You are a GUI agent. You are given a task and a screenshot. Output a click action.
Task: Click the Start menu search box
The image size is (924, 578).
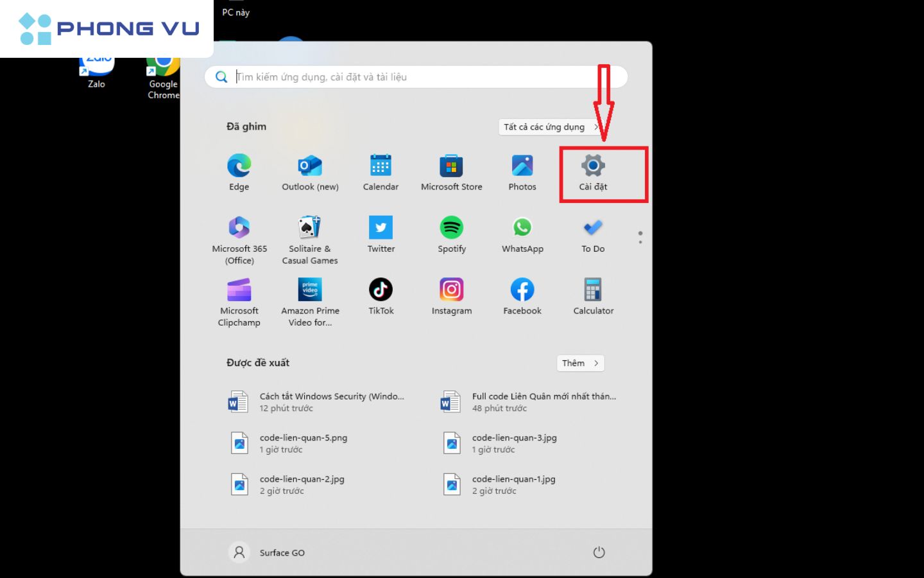[x=416, y=77]
